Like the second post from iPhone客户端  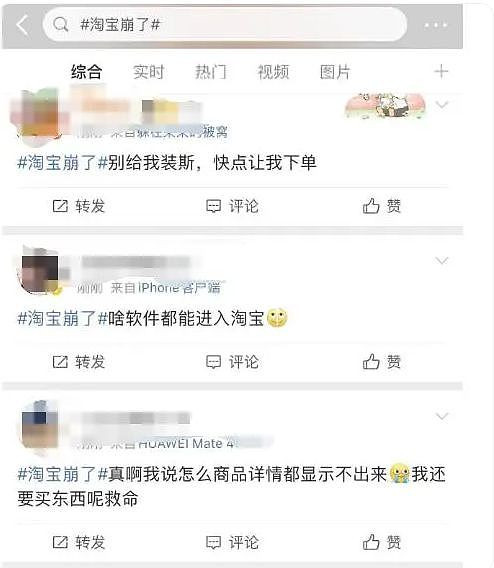click(381, 362)
